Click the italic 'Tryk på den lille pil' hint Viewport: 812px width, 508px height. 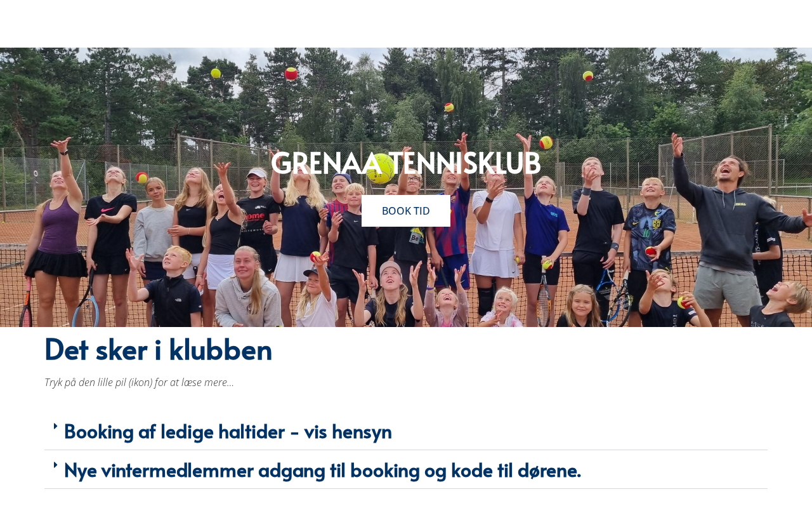[x=139, y=382]
